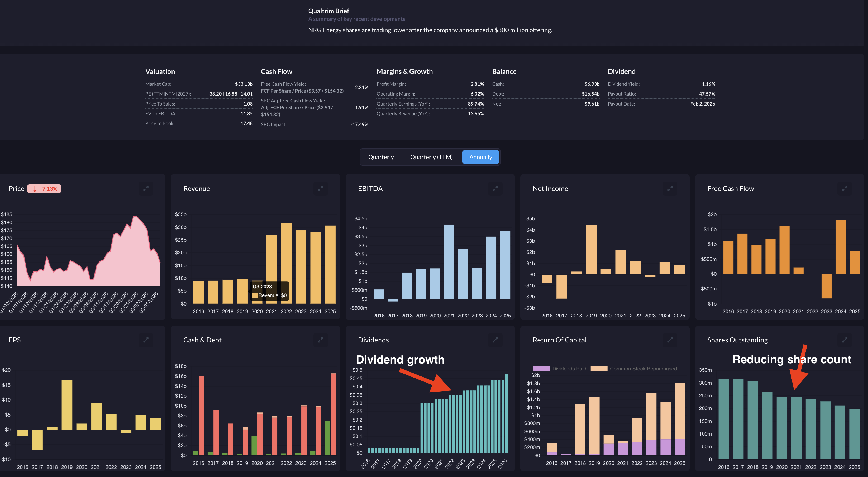The height and width of the screenshot is (477, 868).
Task: Click the SBC Adj. yield value 1.91%
Action: click(x=361, y=107)
